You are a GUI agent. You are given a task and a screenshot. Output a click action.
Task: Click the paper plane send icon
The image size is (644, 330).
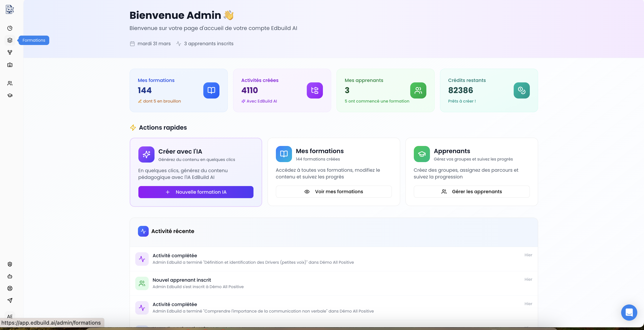[x=10, y=300]
